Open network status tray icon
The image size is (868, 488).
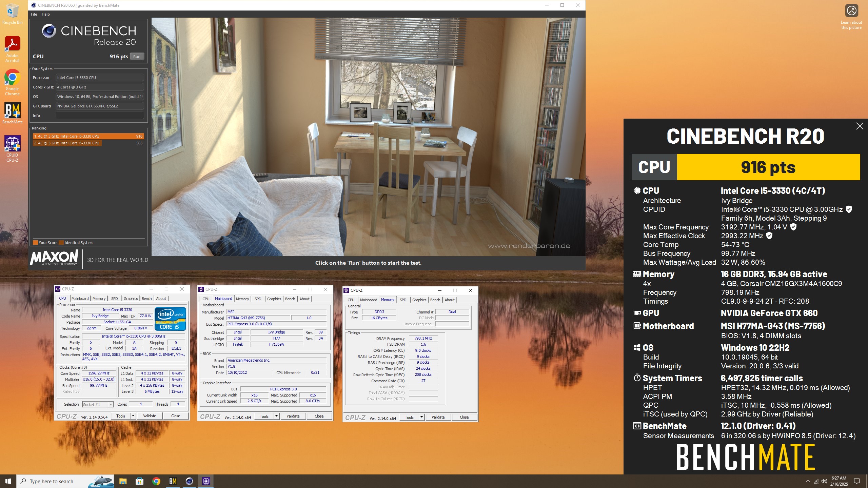coord(816,481)
